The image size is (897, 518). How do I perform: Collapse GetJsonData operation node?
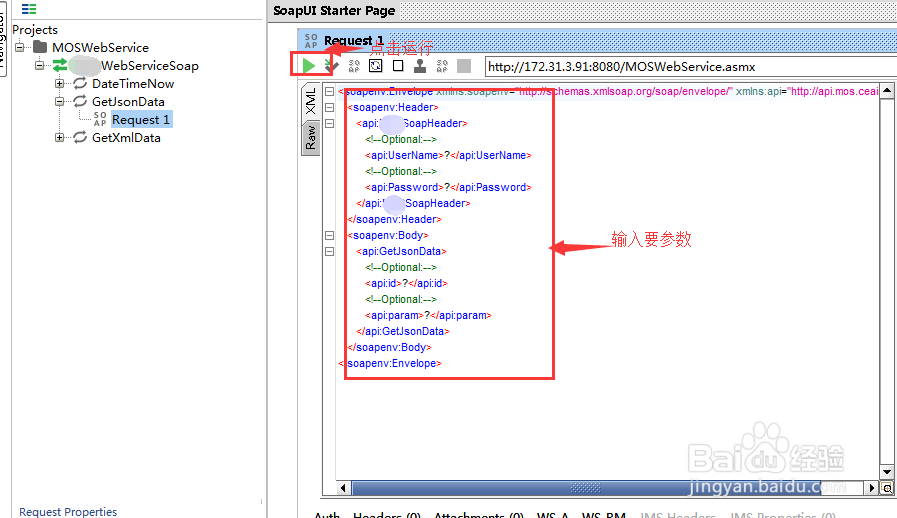59,101
